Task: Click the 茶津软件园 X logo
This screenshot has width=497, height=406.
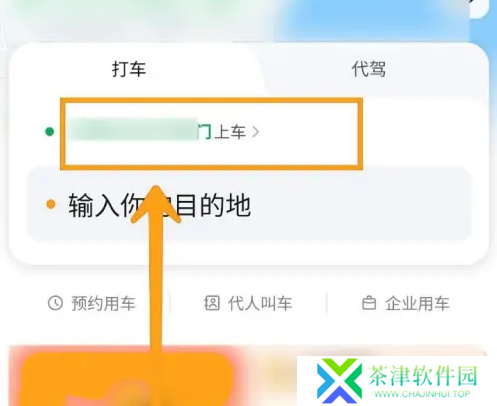Action: pyautogui.click(x=339, y=381)
